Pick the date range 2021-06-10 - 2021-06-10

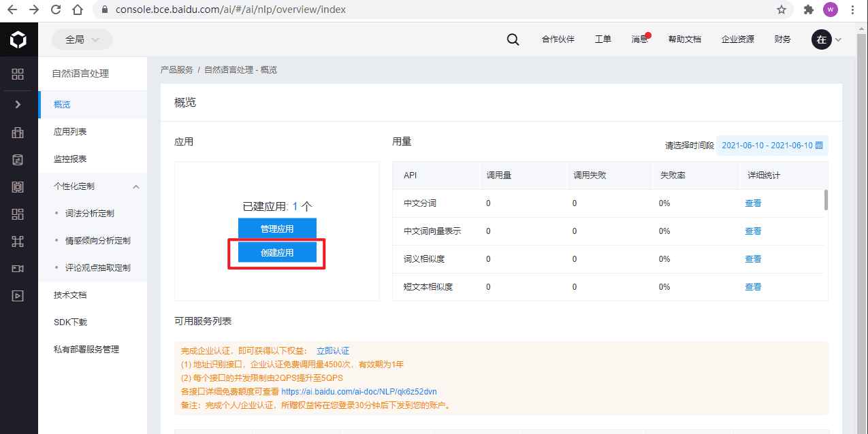773,145
